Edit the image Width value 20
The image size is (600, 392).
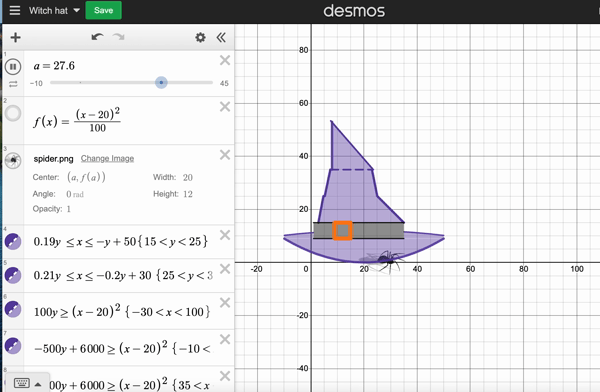(x=188, y=177)
